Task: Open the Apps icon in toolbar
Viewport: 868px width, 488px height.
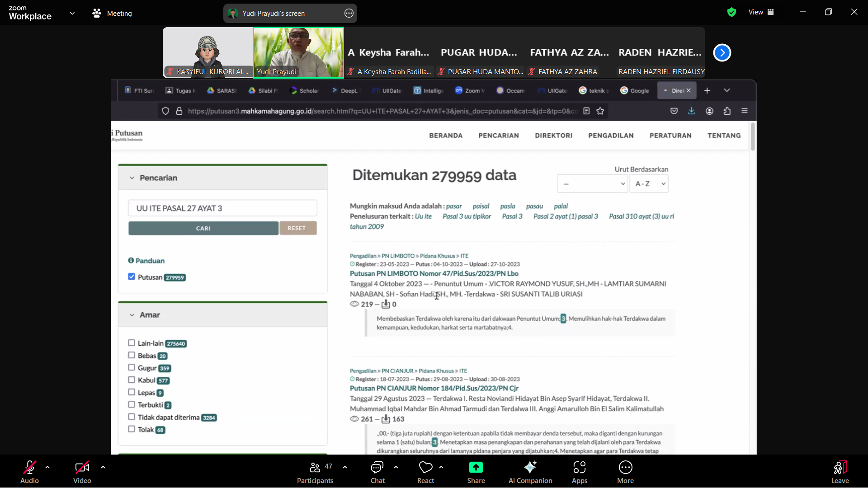Action: (579, 467)
